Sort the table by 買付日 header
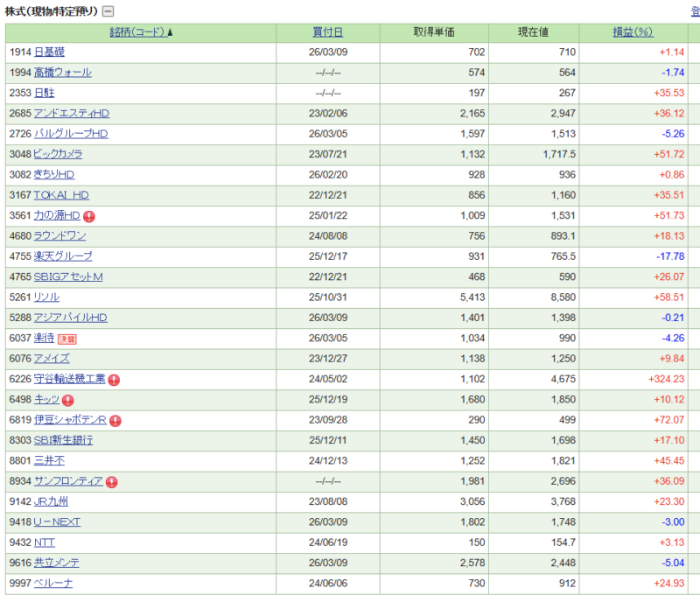Viewport: 700px width, 602px height. [x=328, y=32]
